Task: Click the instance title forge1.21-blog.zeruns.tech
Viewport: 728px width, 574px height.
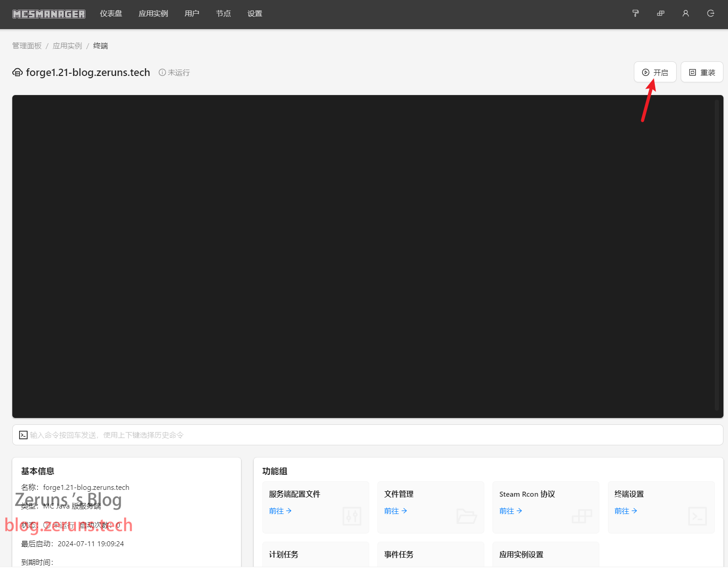Action: 88,72
